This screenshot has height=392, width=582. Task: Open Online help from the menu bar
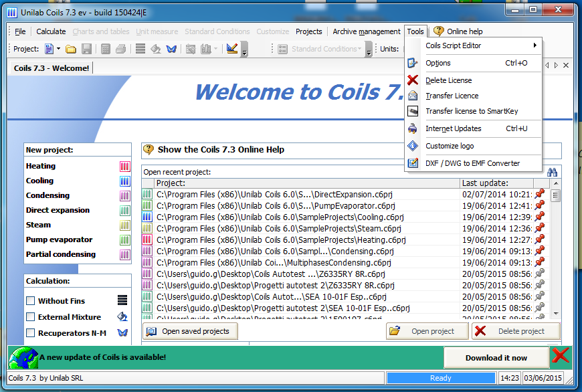click(458, 31)
